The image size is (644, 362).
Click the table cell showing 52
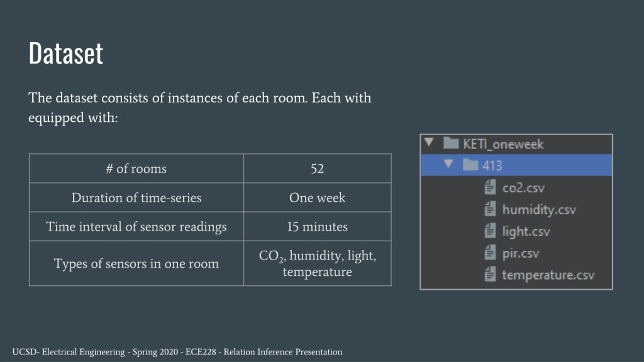[317, 168]
